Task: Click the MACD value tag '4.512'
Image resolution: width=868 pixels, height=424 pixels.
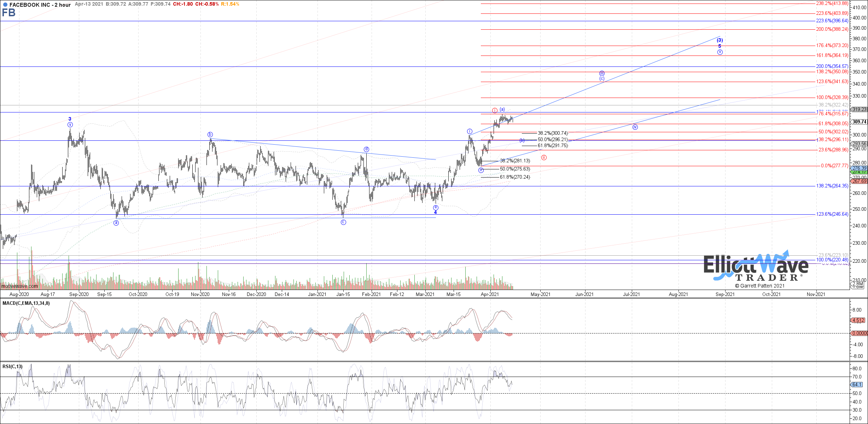Action: click(858, 320)
